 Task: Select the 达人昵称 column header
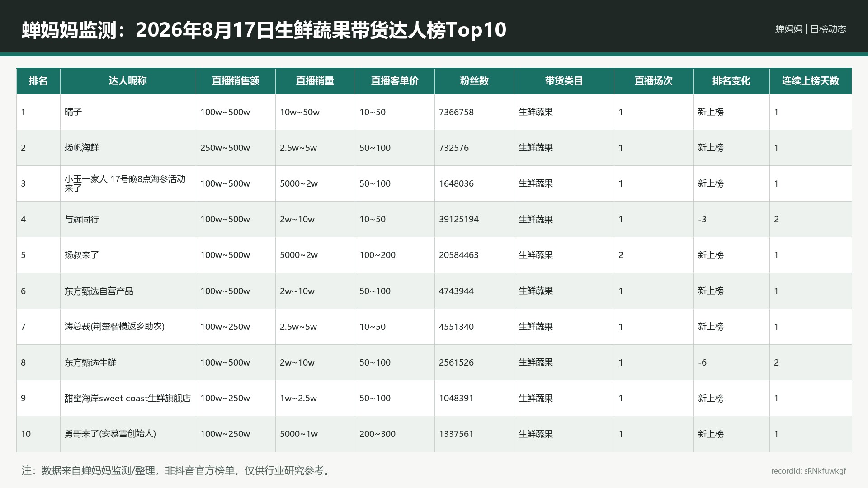pos(128,81)
